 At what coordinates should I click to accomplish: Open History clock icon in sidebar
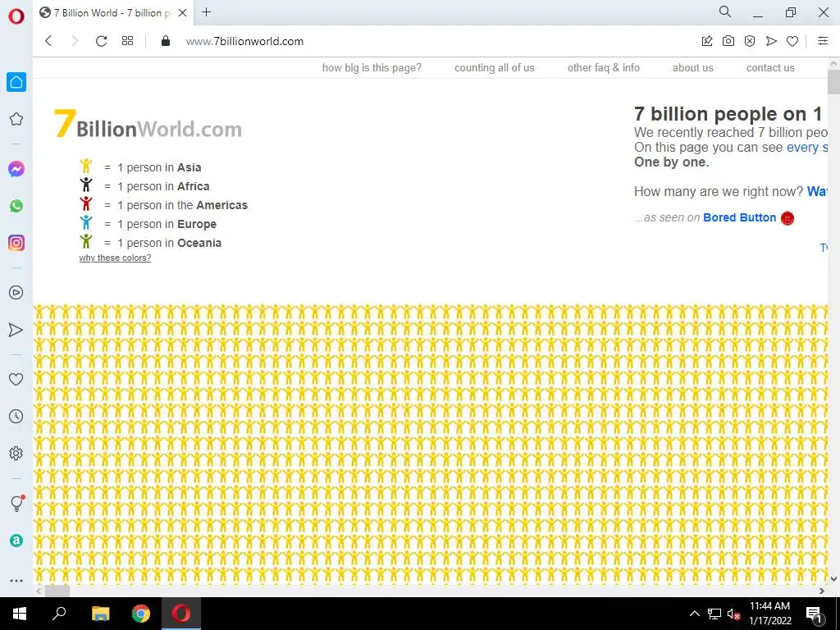pyautogui.click(x=16, y=416)
